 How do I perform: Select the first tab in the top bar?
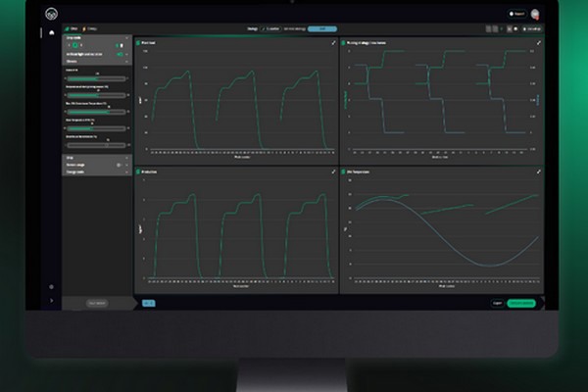pyautogui.click(x=73, y=28)
